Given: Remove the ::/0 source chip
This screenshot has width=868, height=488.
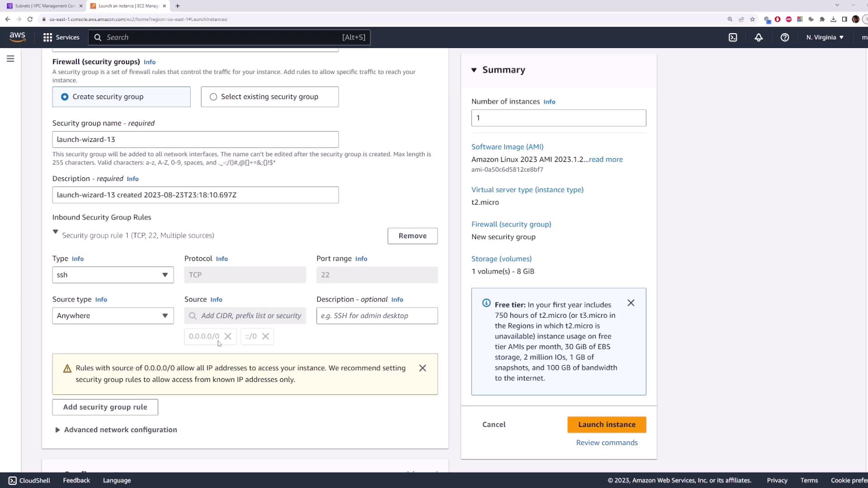Looking at the screenshot, I should 266,336.
